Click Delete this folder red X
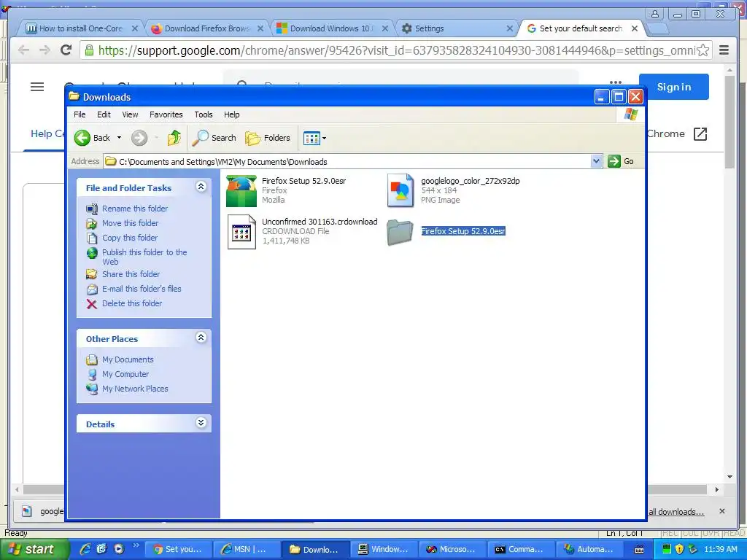The image size is (747, 560). tap(92, 304)
